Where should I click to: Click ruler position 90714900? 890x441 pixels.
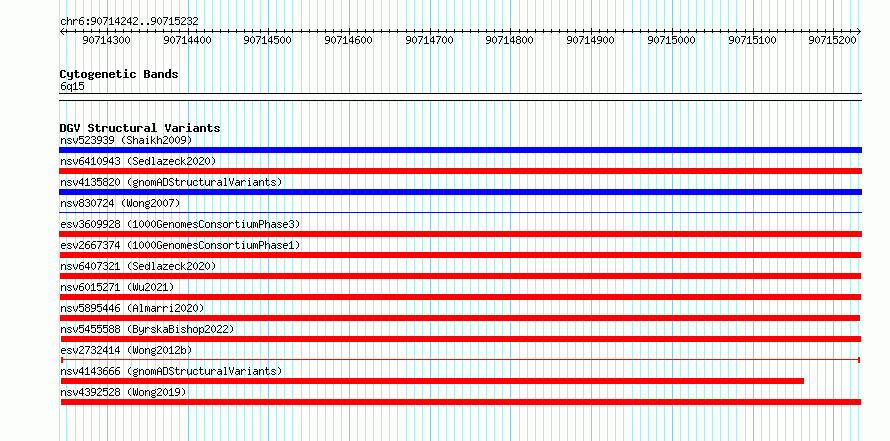click(591, 40)
